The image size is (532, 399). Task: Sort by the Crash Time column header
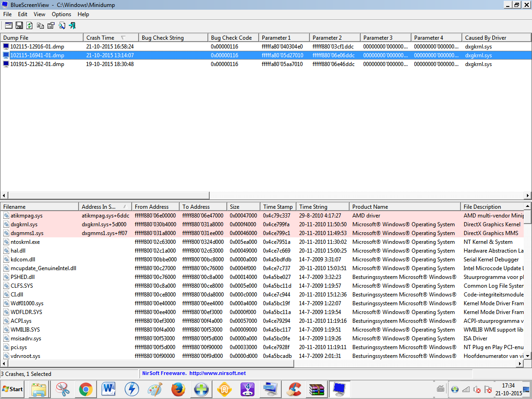click(x=111, y=38)
